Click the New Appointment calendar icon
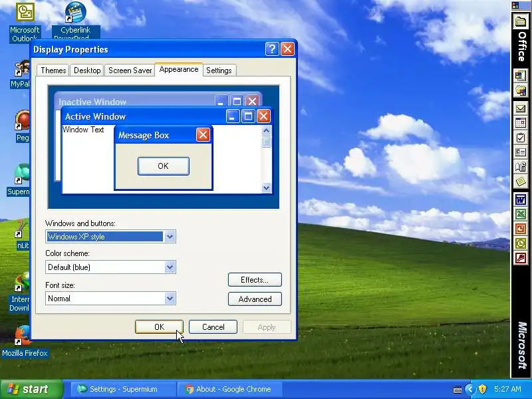The height and width of the screenshot is (399, 532). coord(521,123)
